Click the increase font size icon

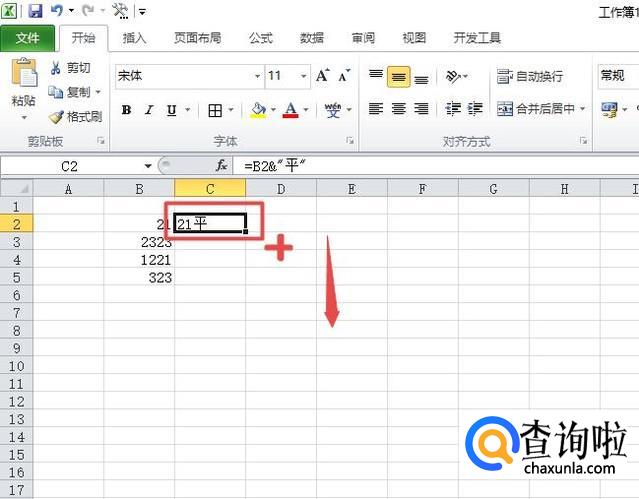tap(323, 76)
